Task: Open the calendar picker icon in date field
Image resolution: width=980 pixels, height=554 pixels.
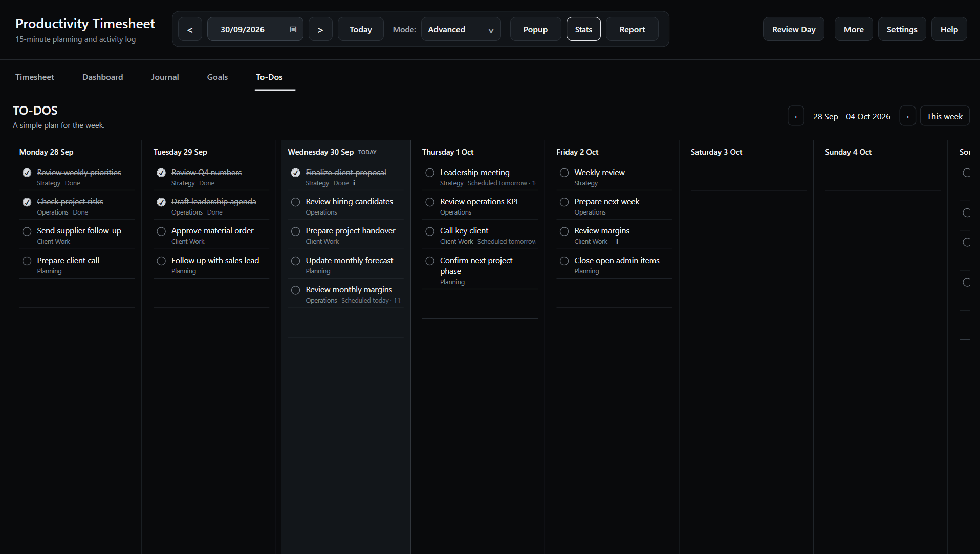Action: (x=293, y=29)
